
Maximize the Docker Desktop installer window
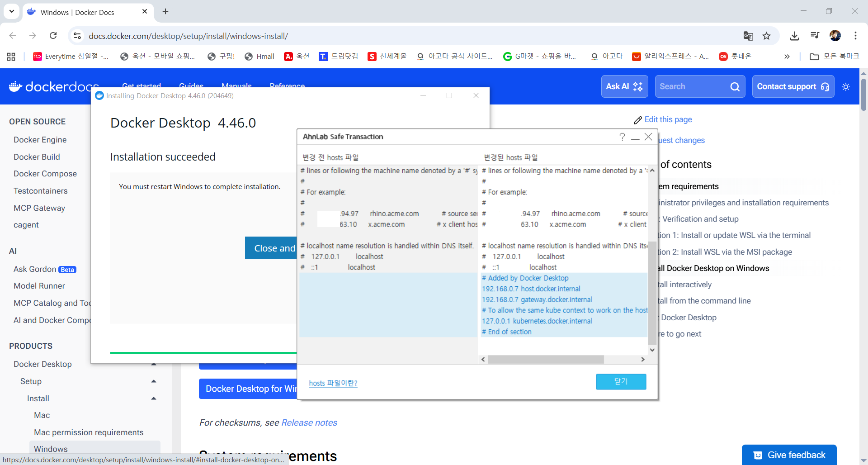449,95
